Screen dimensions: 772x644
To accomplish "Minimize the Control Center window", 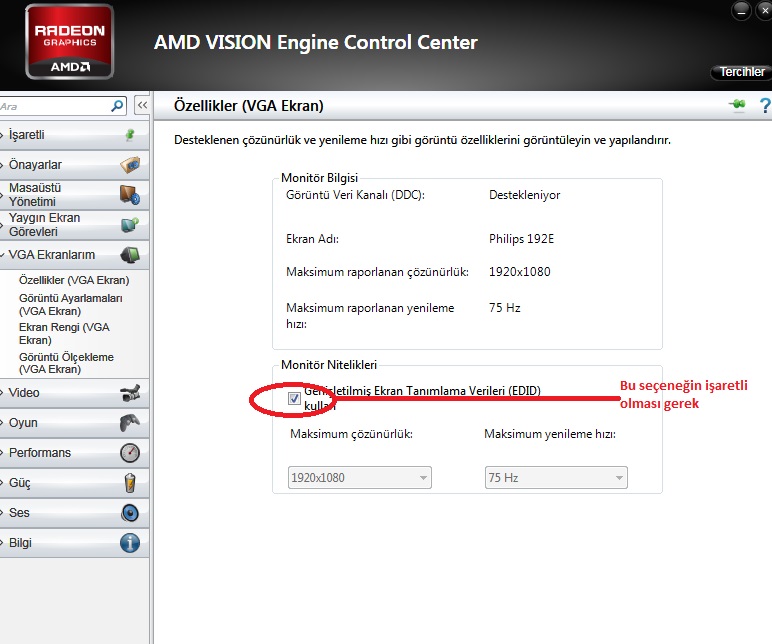I will (x=741, y=10).
